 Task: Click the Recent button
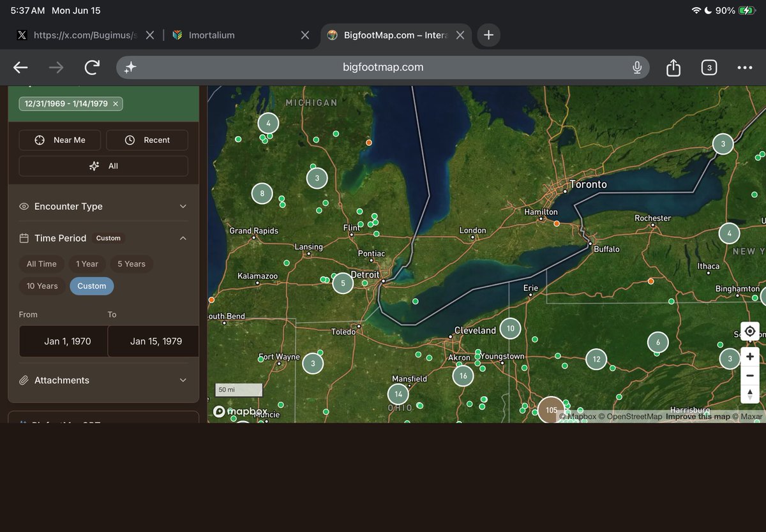tap(147, 140)
